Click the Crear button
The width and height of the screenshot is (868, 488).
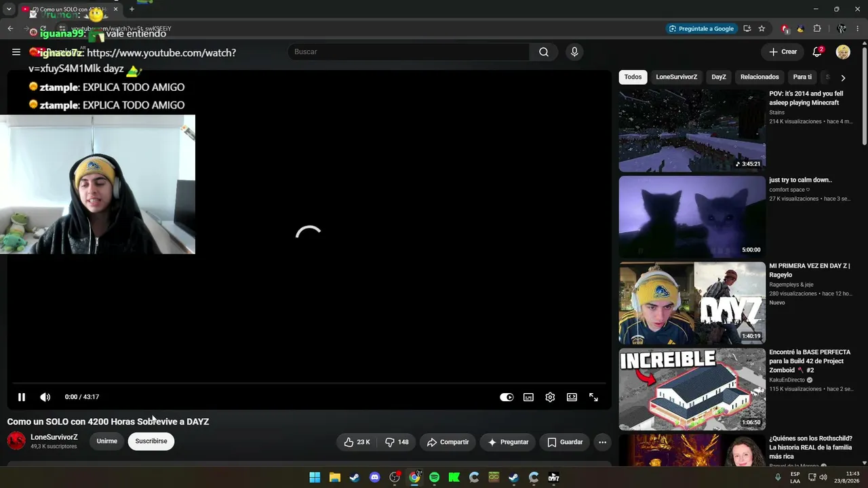pyautogui.click(x=783, y=52)
